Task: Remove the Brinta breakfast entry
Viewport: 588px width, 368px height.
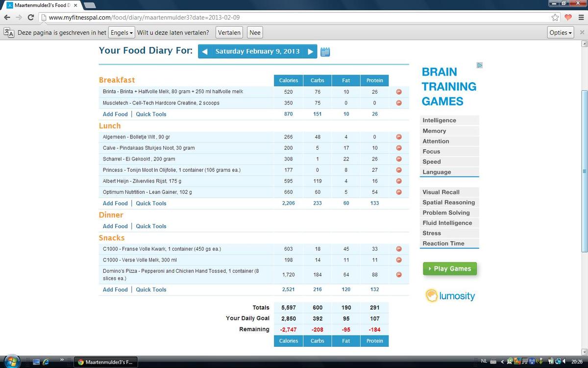Action: [399, 92]
